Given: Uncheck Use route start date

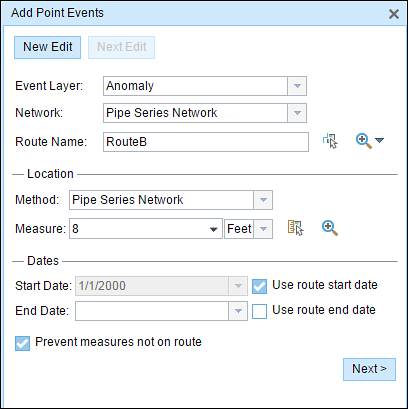Looking at the screenshot, I should point(259,286).
